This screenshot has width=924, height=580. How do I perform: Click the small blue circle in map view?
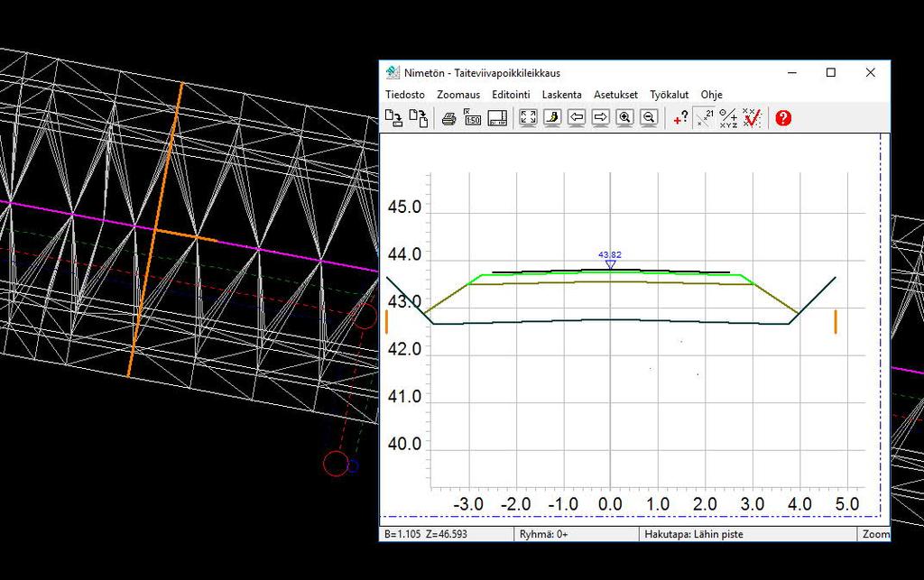[353, 466]
